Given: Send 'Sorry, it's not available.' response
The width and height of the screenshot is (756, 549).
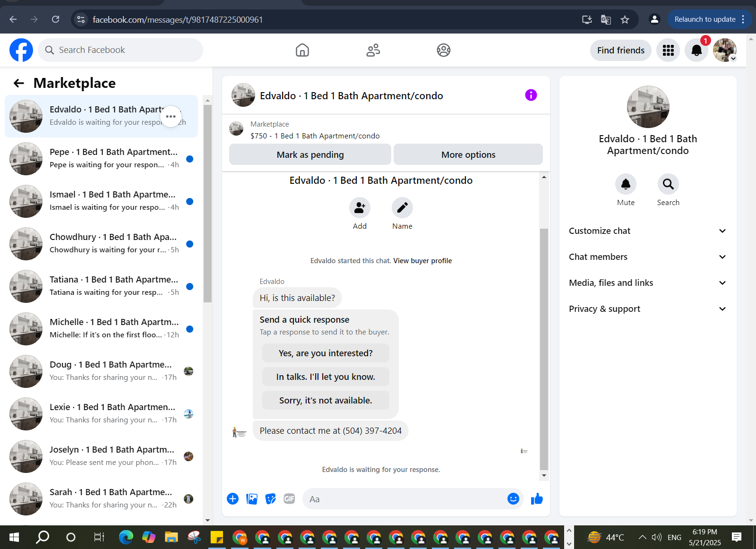Looking at the screenshot, I should coord(326,400).
